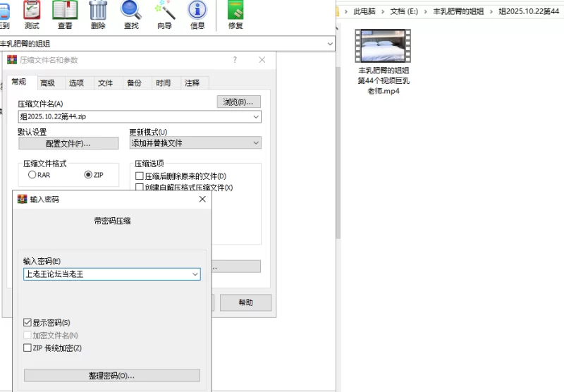
Task: Expand the password history dropdown arrow
Action: point(195,274)
